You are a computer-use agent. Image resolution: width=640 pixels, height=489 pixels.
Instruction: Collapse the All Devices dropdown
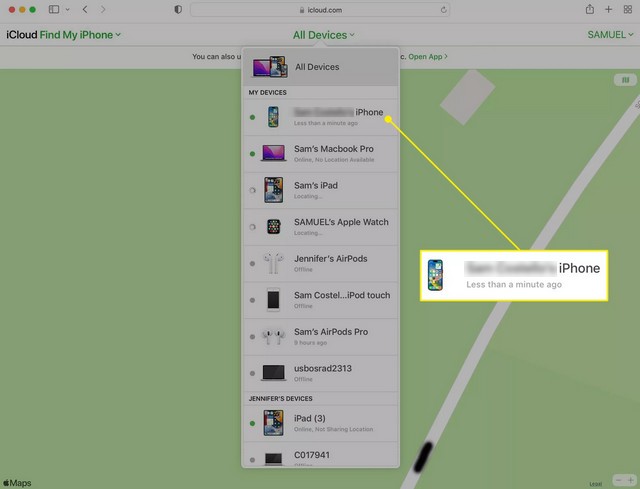(x=323, y=35)
